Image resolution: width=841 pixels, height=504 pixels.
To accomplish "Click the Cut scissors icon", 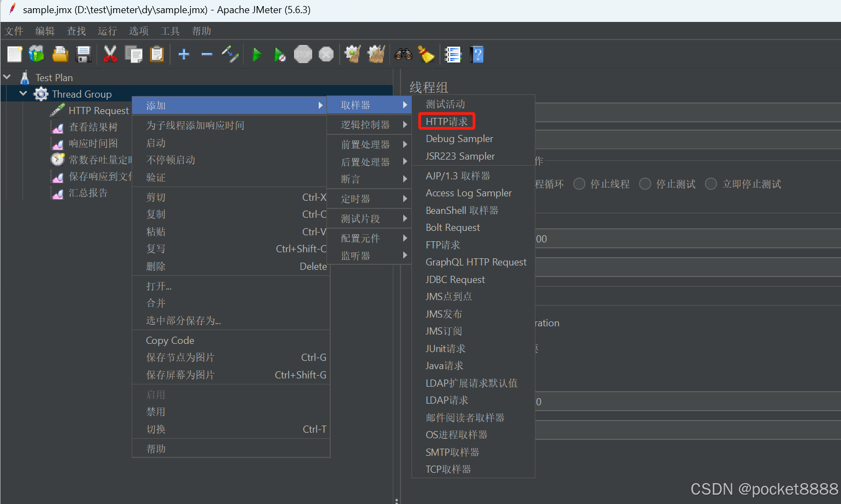I will (110, 54).
